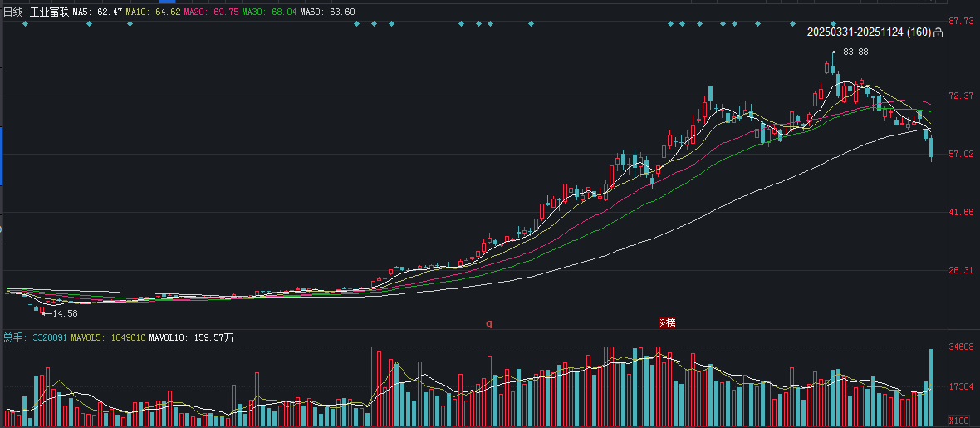
Task: Click the 总手 volume indicator label
Action: [12, 338]
